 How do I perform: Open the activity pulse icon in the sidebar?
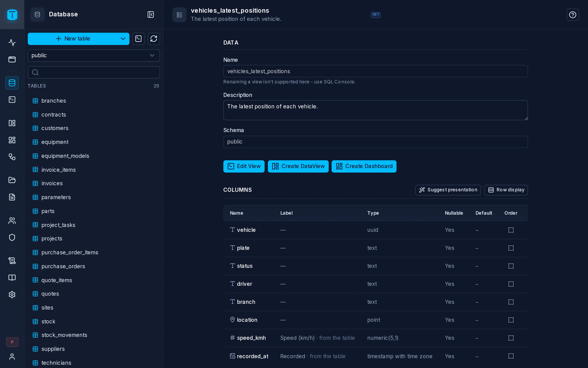(12, 43)
